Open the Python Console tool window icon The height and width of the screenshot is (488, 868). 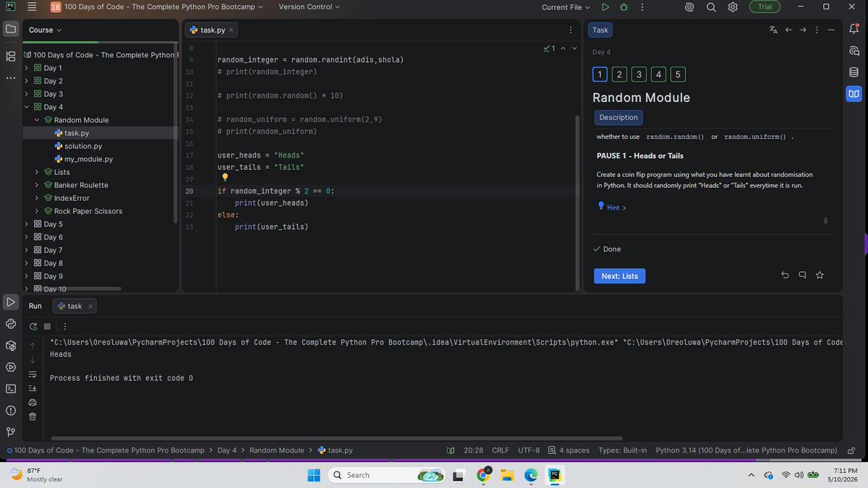click(x=11, y=323)
